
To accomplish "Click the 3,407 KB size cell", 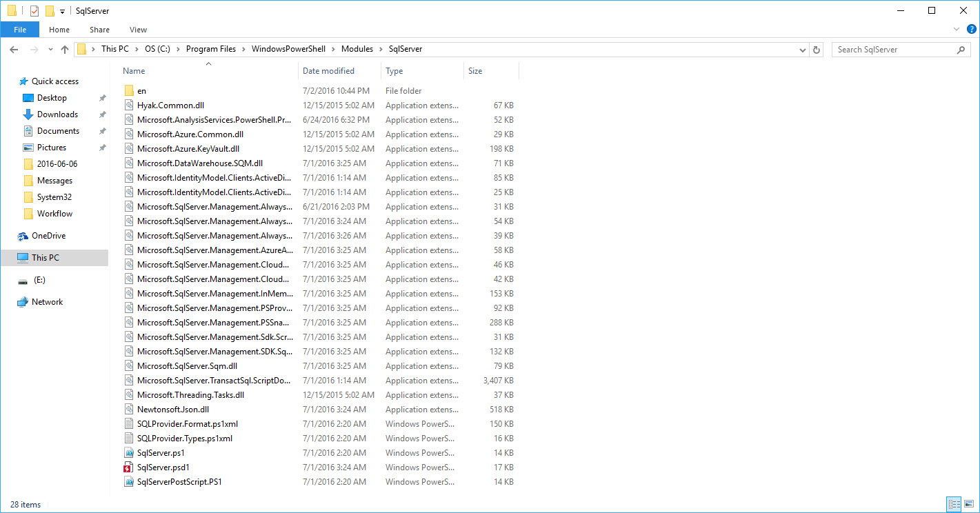I will [498, 381].
